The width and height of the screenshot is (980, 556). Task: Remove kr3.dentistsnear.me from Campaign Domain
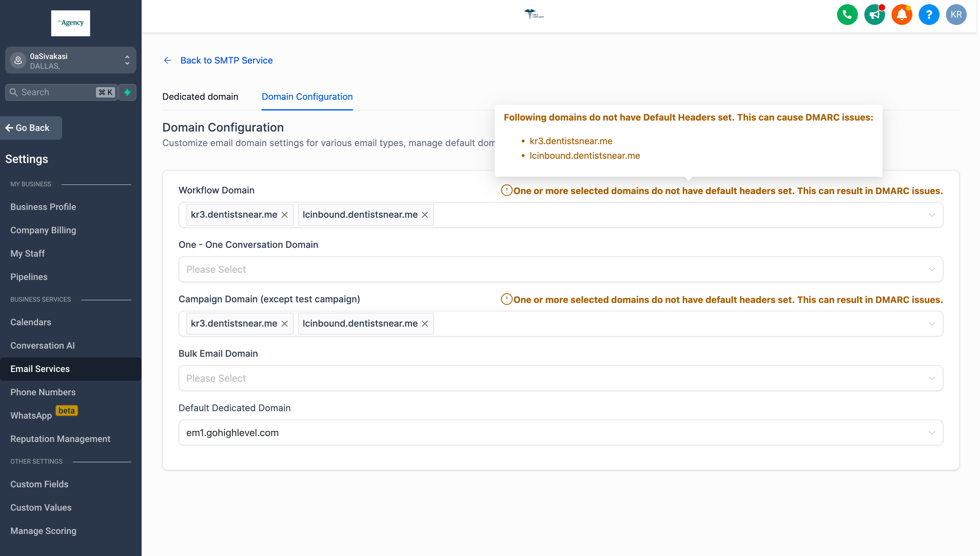[x=285, y=324]
